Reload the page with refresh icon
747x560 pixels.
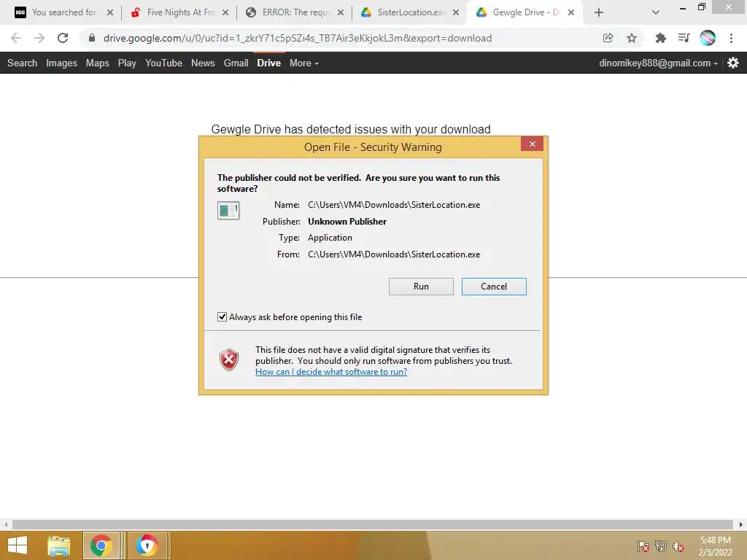coord(63,38)
